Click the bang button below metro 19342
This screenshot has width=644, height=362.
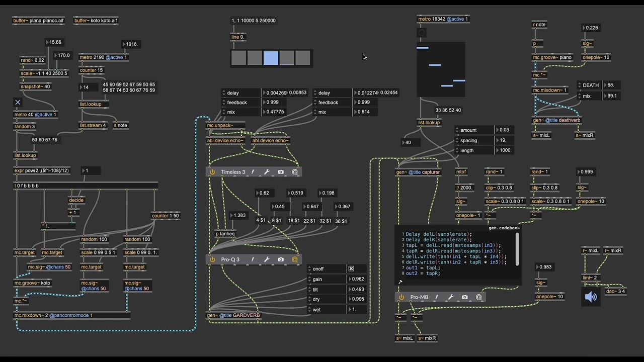422,33
